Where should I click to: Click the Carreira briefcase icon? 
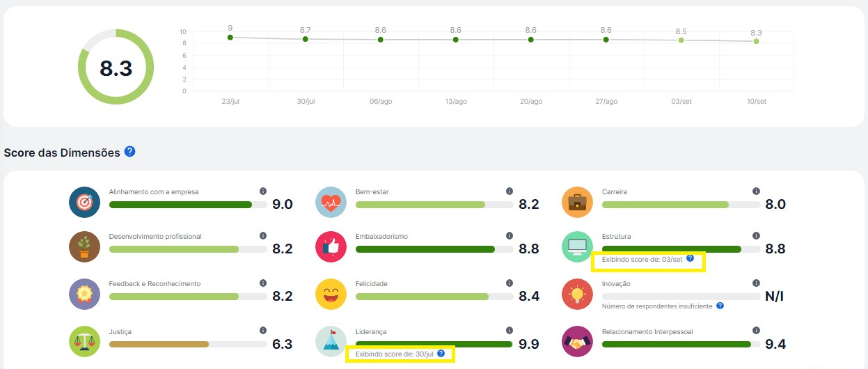pos(577,202)
